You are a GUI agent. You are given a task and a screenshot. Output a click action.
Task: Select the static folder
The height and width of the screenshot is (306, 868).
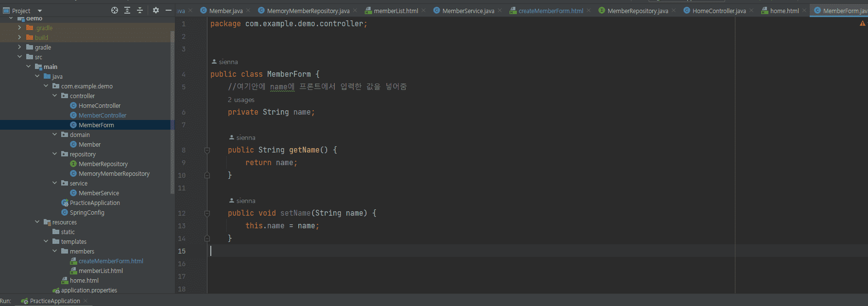point(68,232)
